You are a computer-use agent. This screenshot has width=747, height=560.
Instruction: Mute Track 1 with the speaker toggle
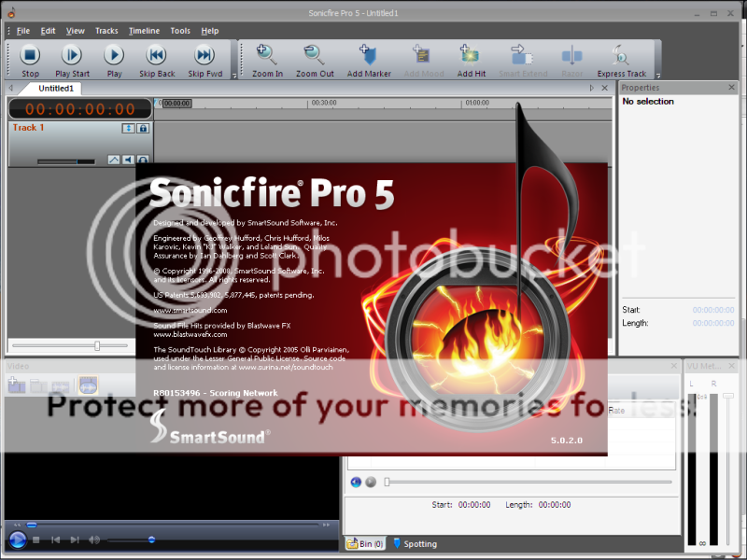tap(127, 160)
